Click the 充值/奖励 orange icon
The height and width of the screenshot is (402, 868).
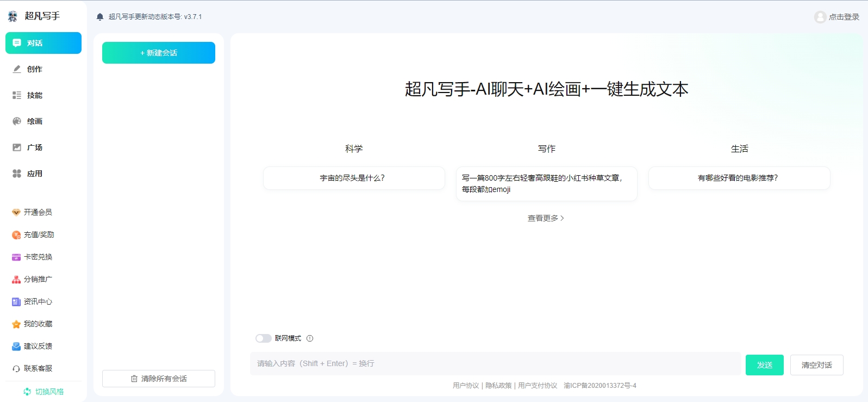[16, 234]
